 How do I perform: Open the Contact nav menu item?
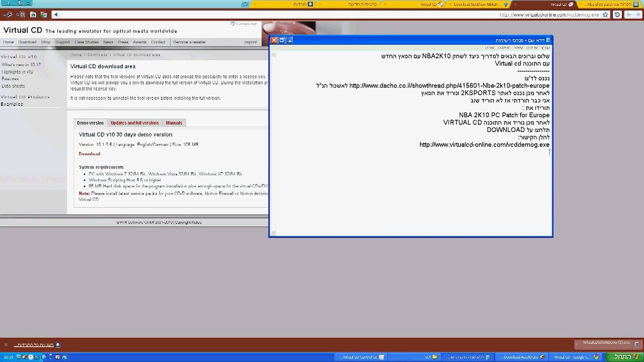pos(158,42)
